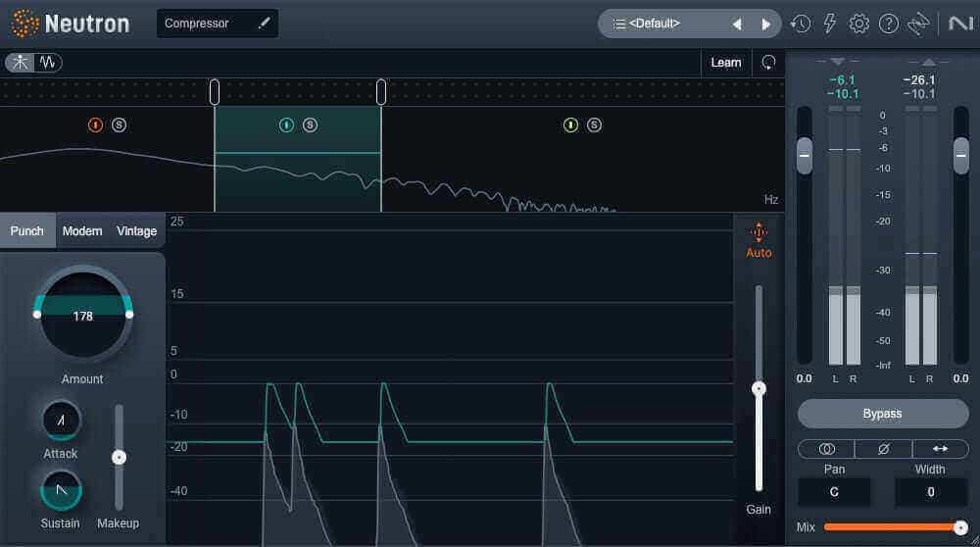Switch to the Vintage mode tab
Screen dimensions: 980x547
click(x=137, y=230)
